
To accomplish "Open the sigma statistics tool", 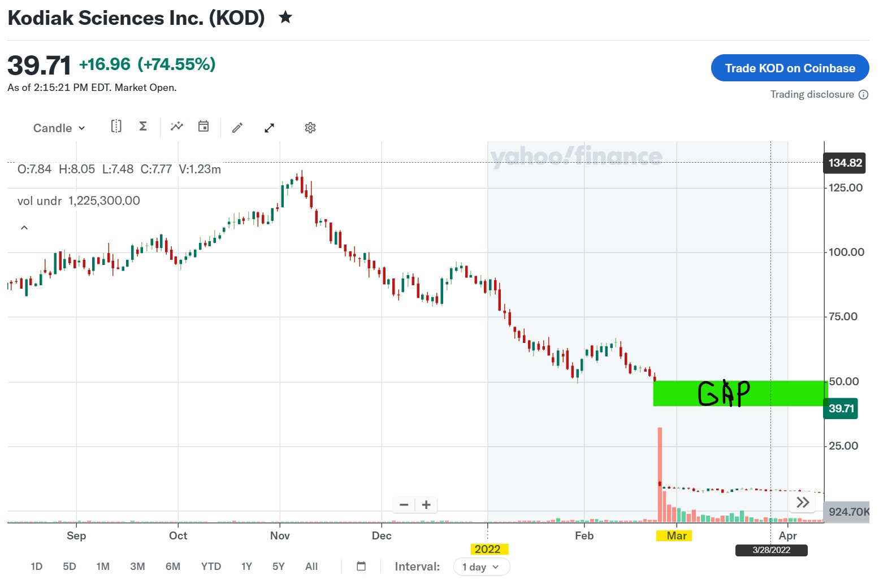I will point(143,126).
